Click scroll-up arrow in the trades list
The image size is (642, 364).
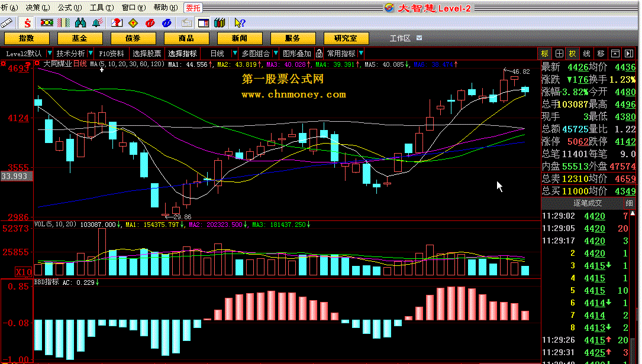click(633, 213)
